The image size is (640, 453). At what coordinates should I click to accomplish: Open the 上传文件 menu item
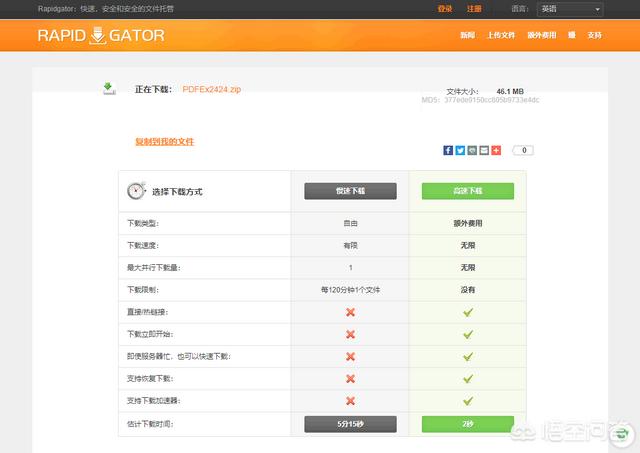tap(501, 36)
